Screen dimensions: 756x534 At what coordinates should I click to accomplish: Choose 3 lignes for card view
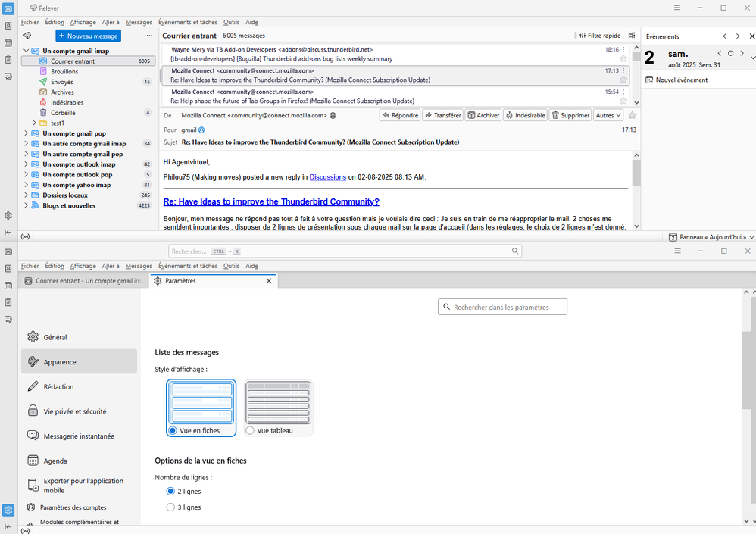coord(170,507)
